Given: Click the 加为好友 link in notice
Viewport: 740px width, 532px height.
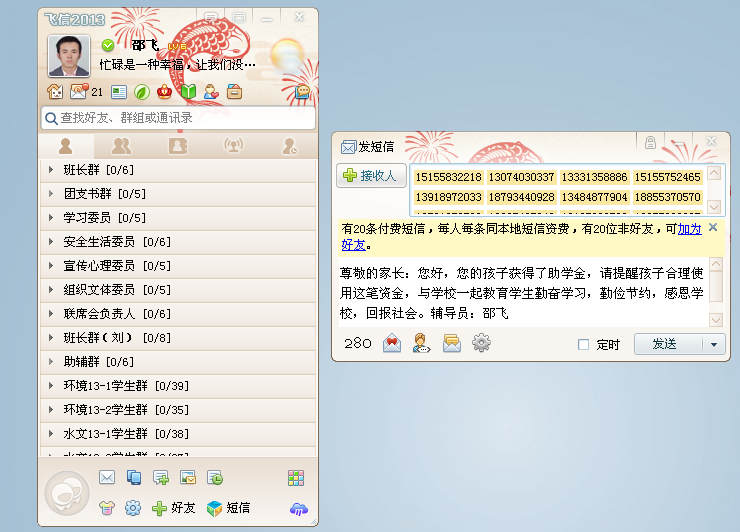Looking at the screenshot, I should click(689, 229).
